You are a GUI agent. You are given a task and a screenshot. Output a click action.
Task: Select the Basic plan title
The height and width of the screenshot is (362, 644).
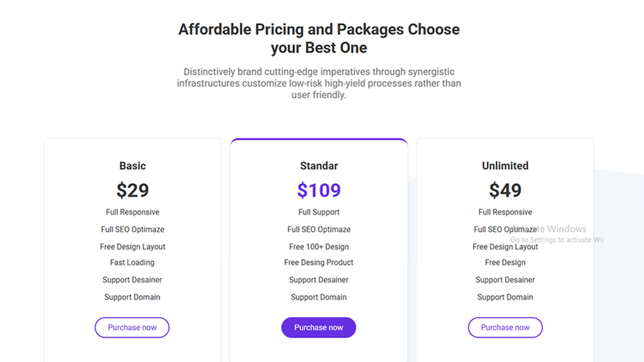click(x=133, y=166)
